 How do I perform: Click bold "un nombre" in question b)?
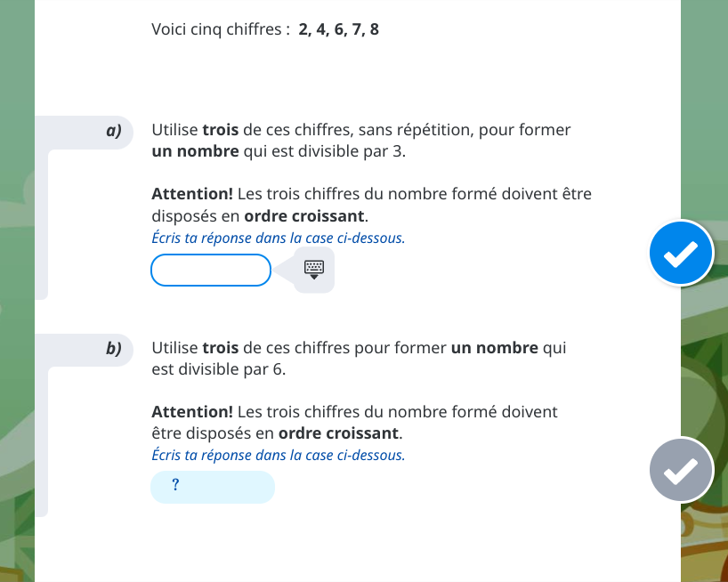coord(495,347)
